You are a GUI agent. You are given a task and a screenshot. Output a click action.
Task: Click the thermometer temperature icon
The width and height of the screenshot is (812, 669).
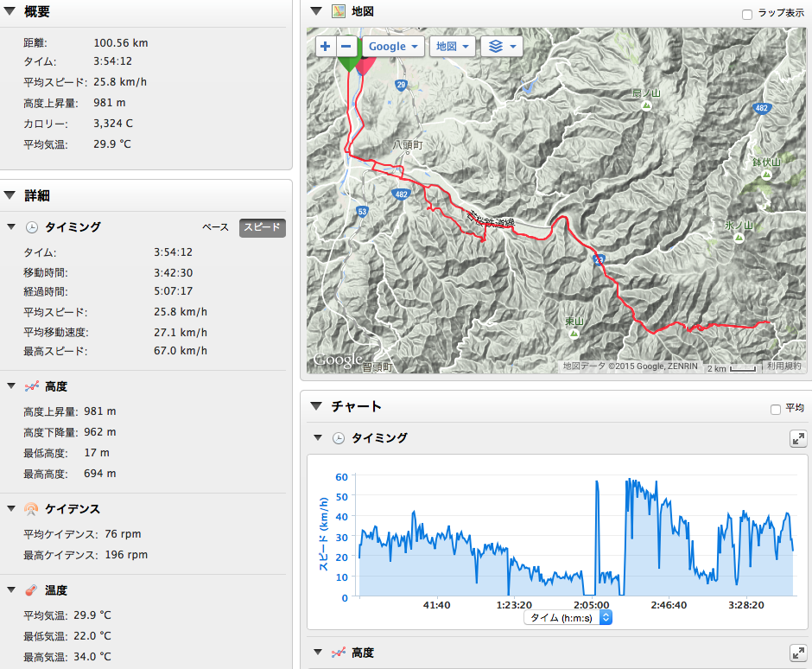32,590
